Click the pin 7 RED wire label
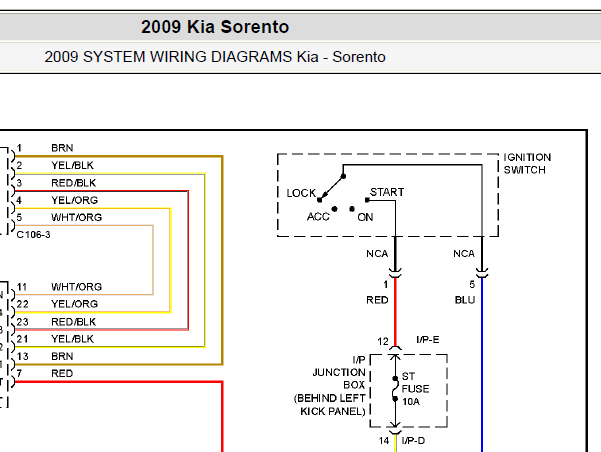 coord(62,373)
